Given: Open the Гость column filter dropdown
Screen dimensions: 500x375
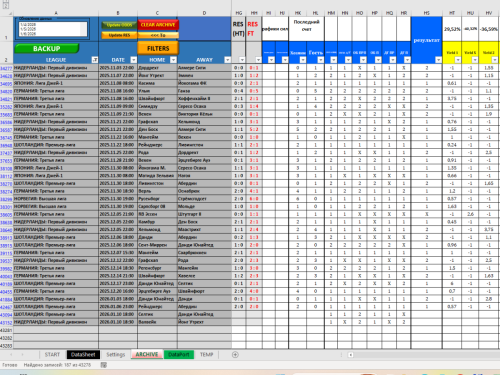Looking at the screenshot, I should tap(321, 60).
